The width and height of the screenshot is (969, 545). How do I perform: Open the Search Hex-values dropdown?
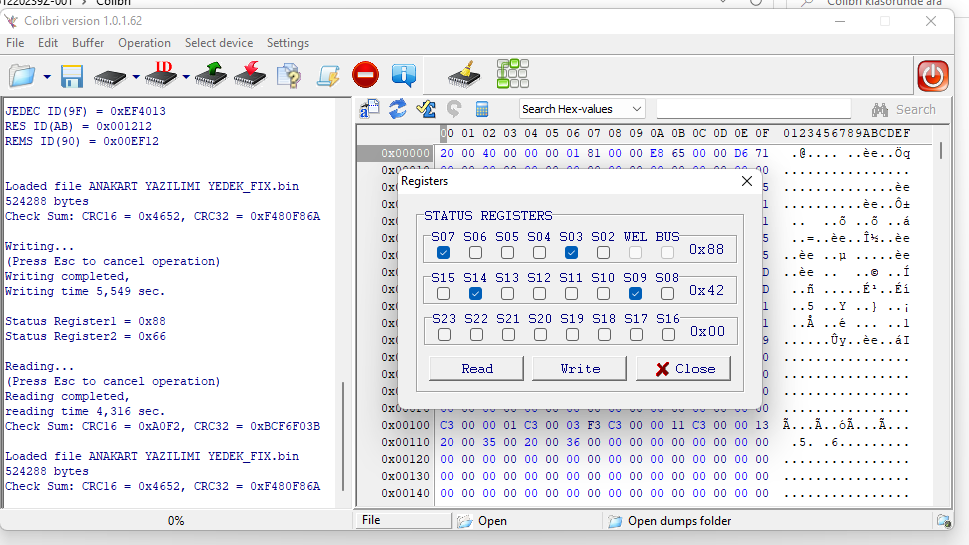pos(636,109)
